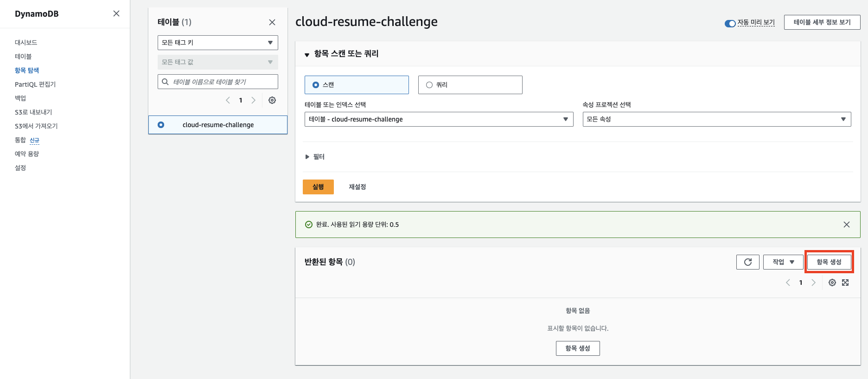Go to previous page in table list
This screenshot has height=379, width=868.
pos(228,100)
